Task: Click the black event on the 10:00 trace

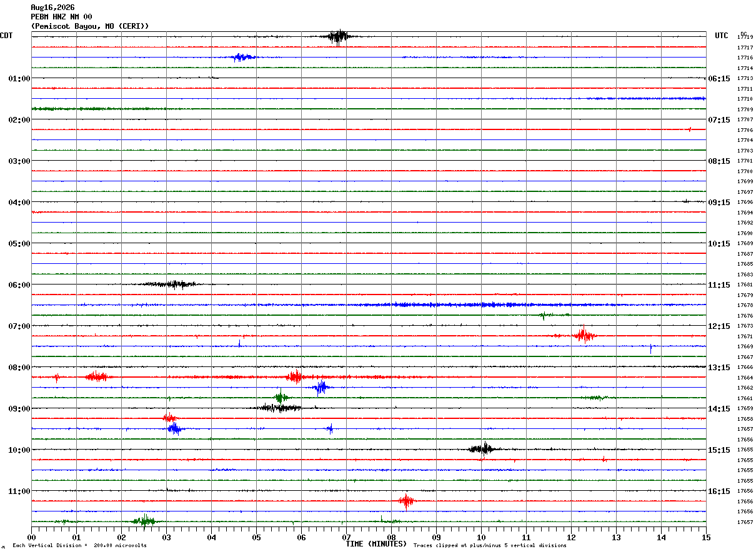Action: [482, 449]
